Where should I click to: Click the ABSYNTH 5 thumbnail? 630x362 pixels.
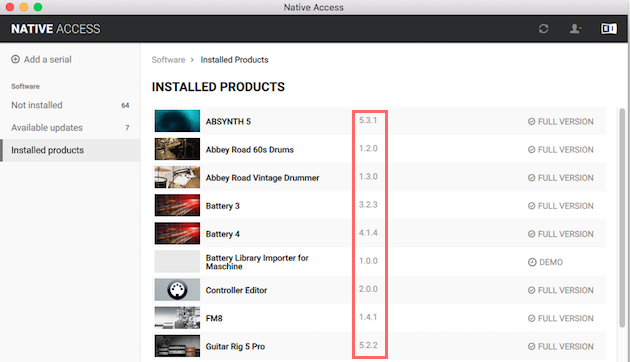[x=177, y=121]
